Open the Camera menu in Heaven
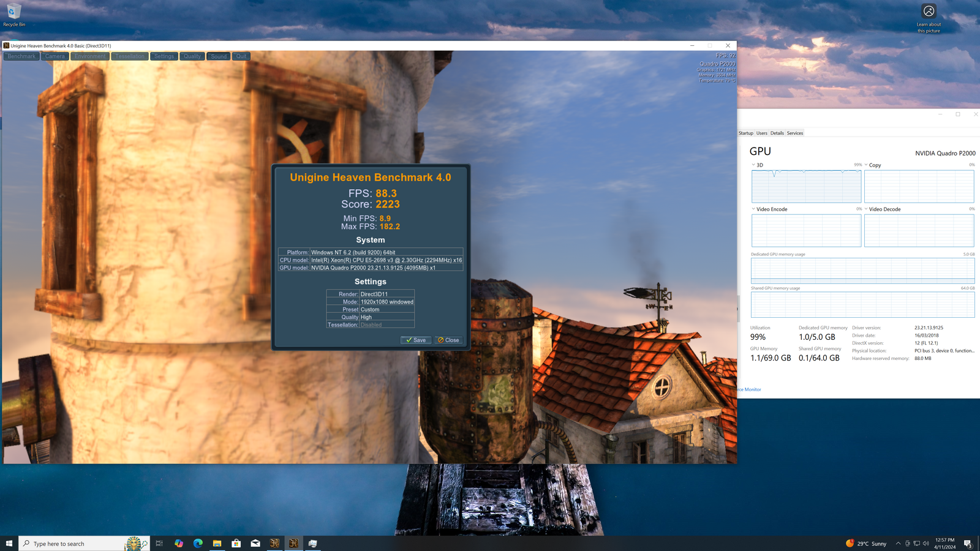This screenshot has height=551, width=980. [55, 56]
